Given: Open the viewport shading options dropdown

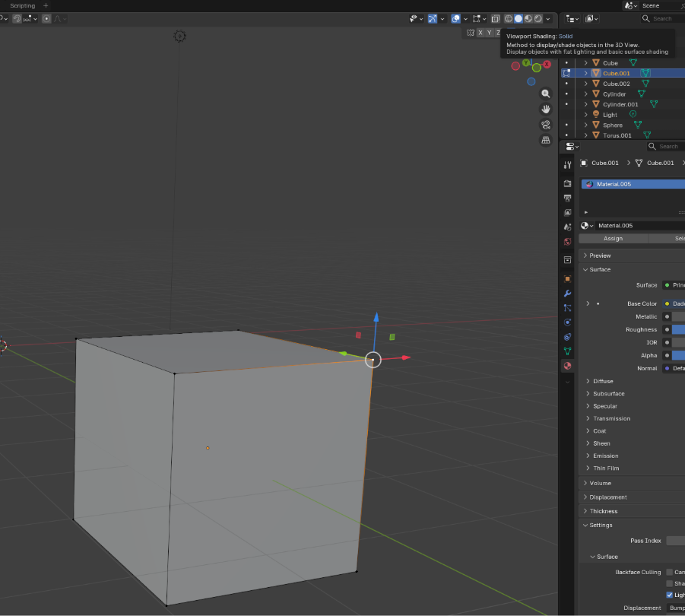Looking at the screenshot, I should click(548, 19).
